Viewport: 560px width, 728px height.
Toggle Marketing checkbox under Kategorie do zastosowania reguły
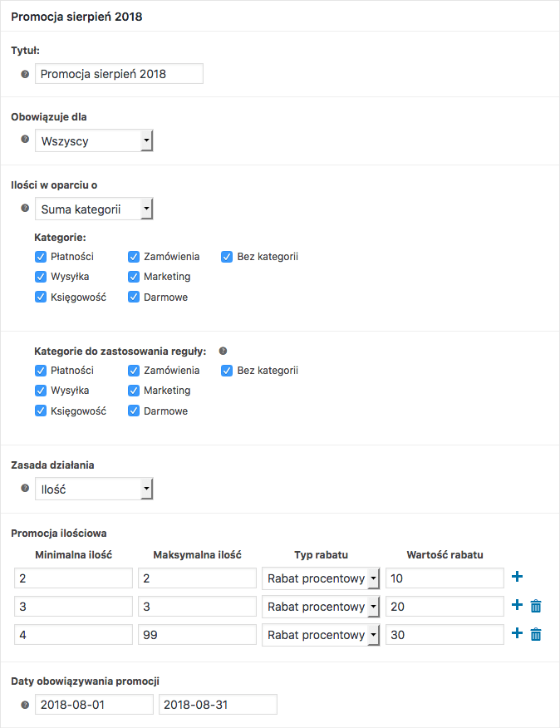click(134, 391)
